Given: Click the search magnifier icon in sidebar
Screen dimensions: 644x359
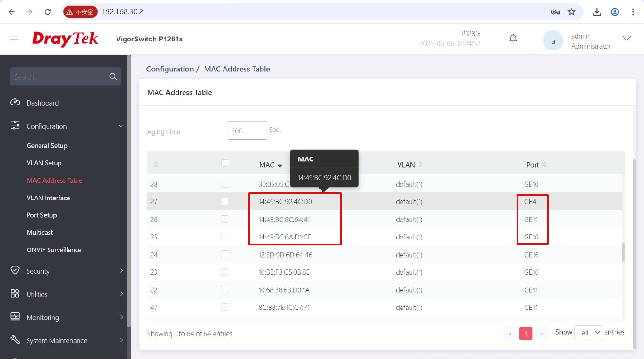Looking at the screenshot, I should pyautogui.click(x=113, y=77).
